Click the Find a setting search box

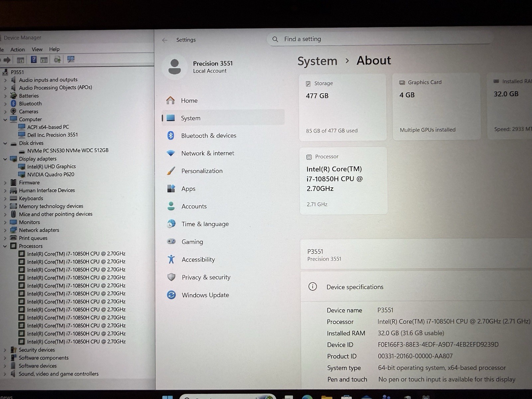pos(379,39)
